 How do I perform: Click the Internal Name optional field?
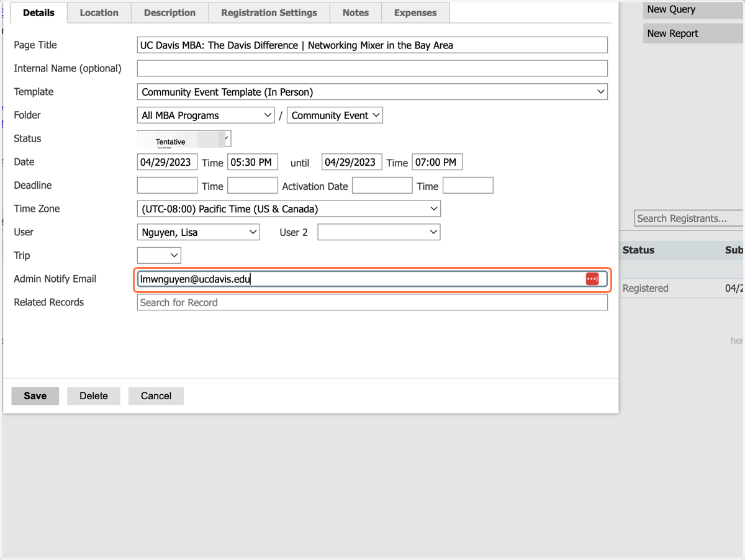[x=372, y=68]
